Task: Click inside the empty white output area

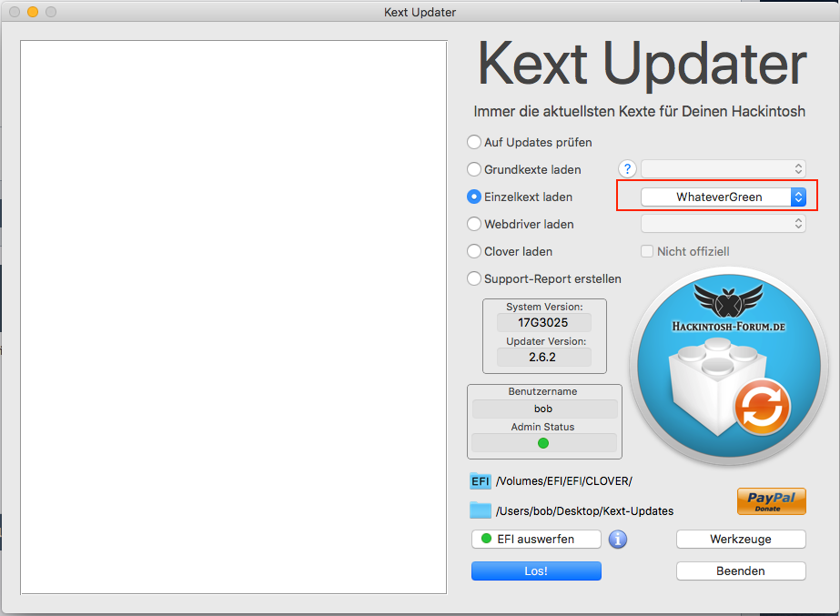Action: pos(234,318)
